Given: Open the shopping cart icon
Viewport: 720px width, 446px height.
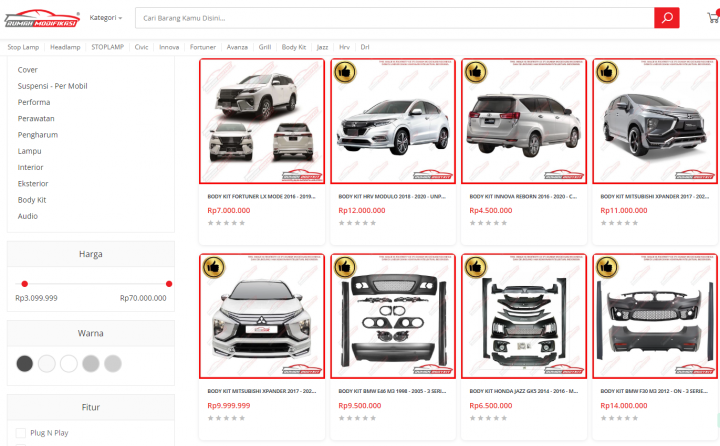Looking at the screenshot, I should (713, 18).
